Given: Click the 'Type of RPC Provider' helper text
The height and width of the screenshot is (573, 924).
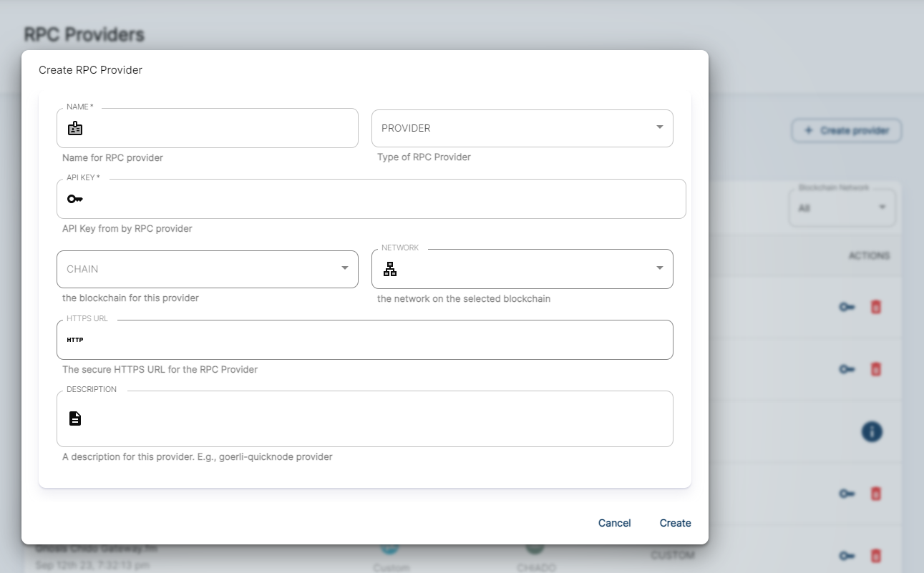Looking at the screenshot, I should (x=424, y=157).
